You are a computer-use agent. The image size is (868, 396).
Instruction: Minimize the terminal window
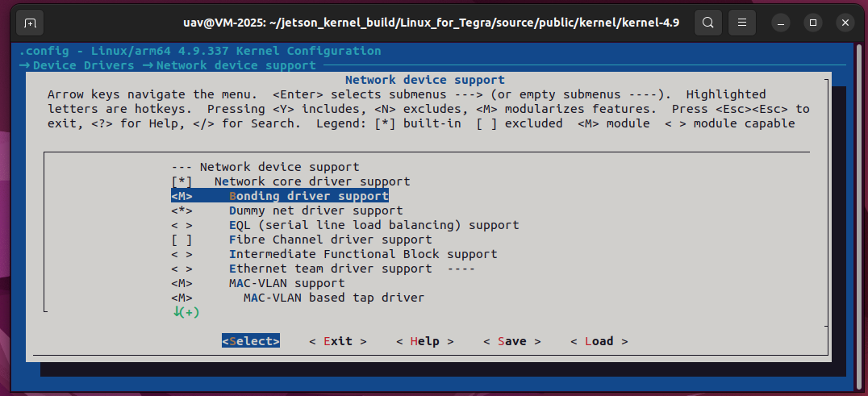[781, 23]
